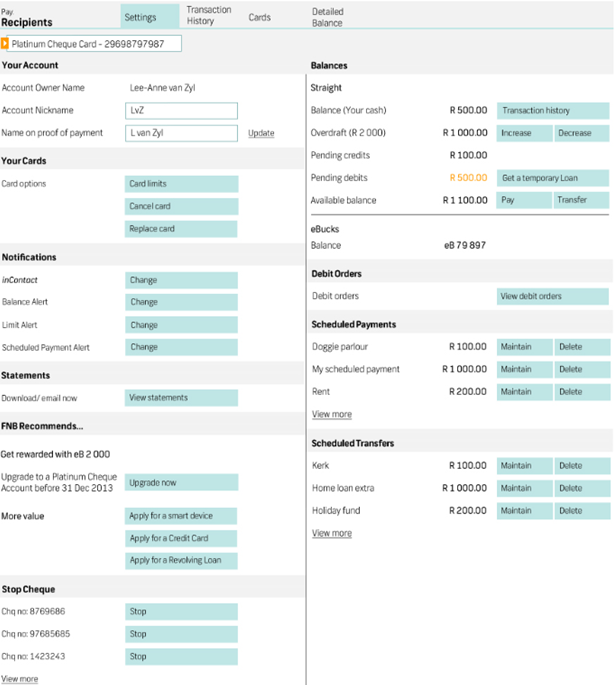Apply for a smart device
This screenshot has width=615, height=685.
[181, 516]
